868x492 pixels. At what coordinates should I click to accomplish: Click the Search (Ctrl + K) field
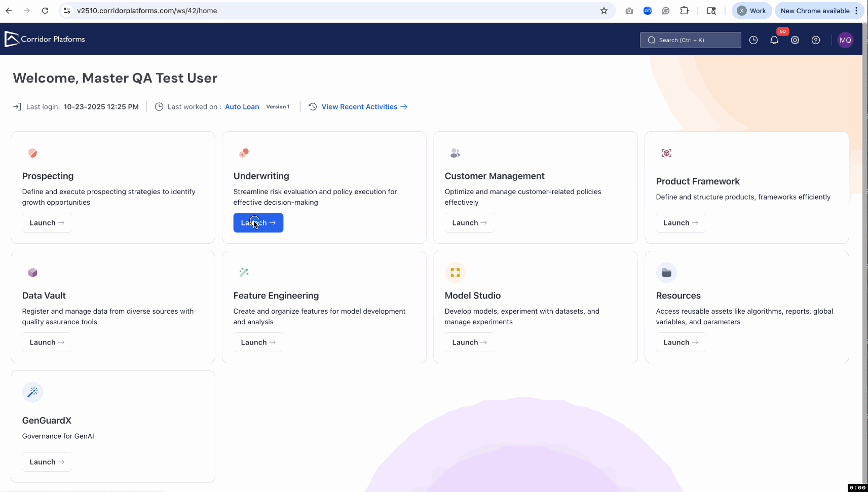coord(690,40)
